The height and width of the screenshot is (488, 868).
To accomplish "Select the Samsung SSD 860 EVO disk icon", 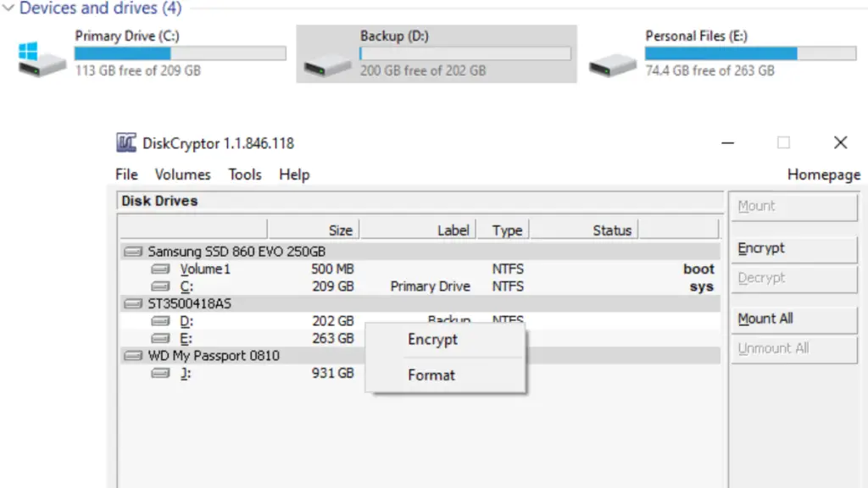I will (x=133, y=252).
